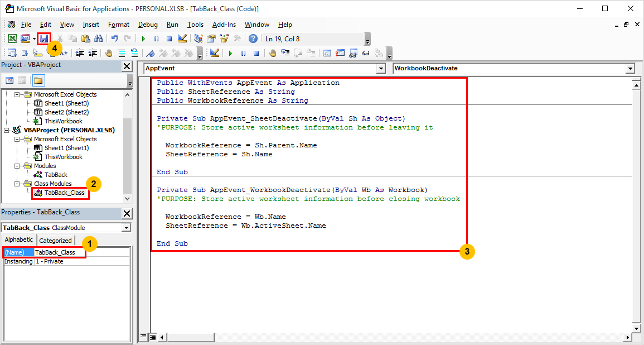This screenshot has width=644, height=345.
Task: Switch to Full Module View button
Action: [x=152, y=337]
